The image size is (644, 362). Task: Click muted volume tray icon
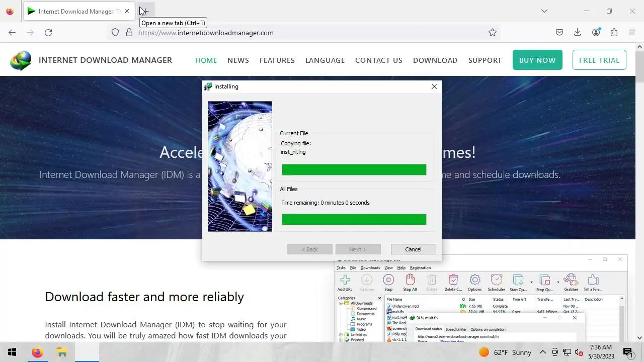(x=579, y=352)
